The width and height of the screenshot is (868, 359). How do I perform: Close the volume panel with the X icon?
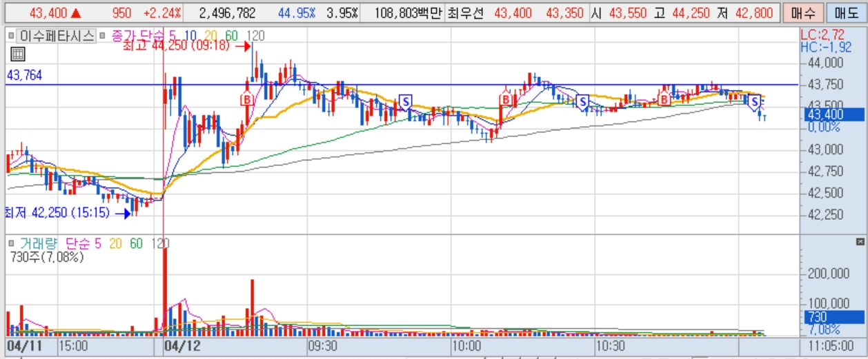pyautogui.click(x=860, y=242)
